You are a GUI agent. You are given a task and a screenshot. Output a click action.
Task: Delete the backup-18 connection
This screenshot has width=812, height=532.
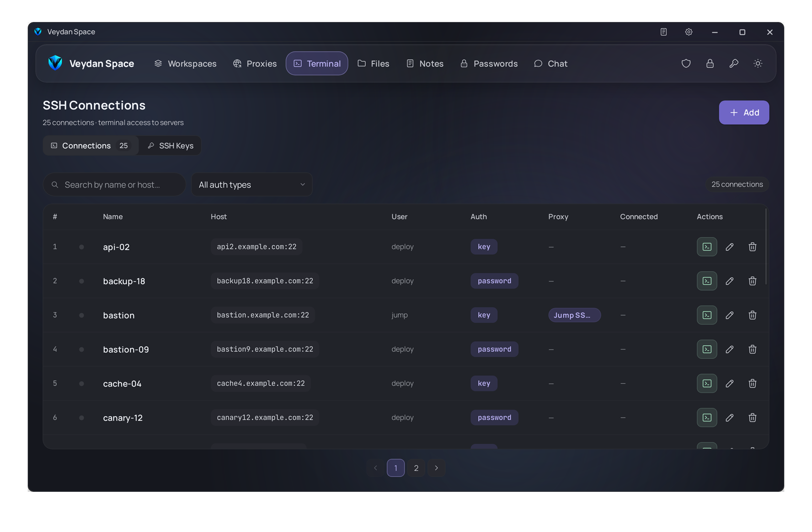click(752, 281)
